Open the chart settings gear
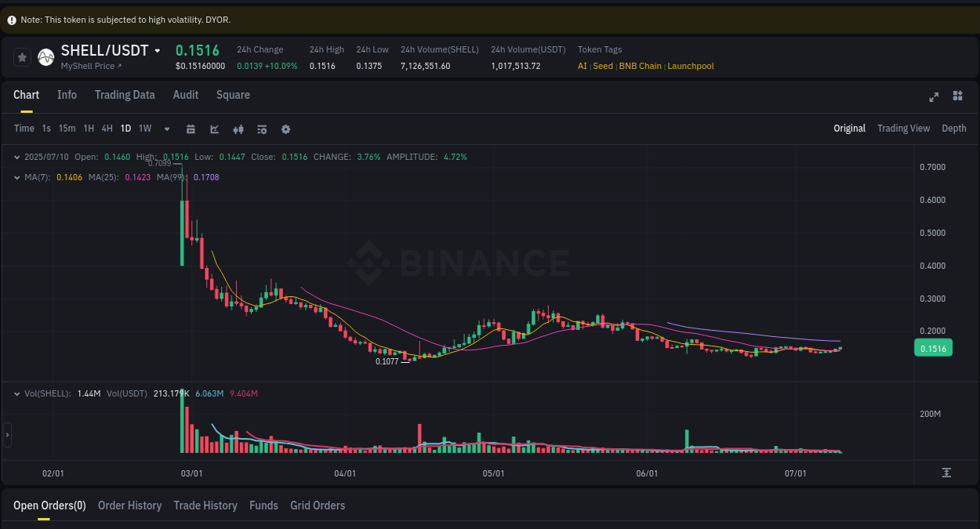The image size is (980, 529). (285, 129)
